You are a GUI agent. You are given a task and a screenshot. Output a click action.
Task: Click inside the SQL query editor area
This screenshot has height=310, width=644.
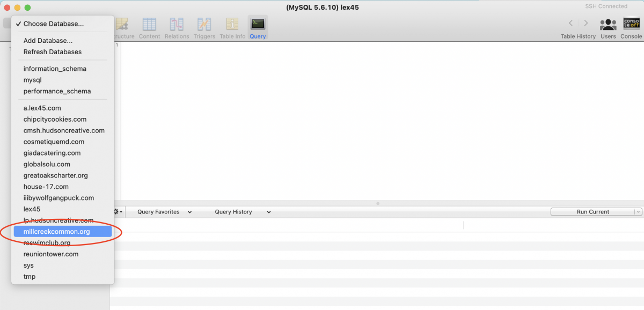(x=382, y=121)
